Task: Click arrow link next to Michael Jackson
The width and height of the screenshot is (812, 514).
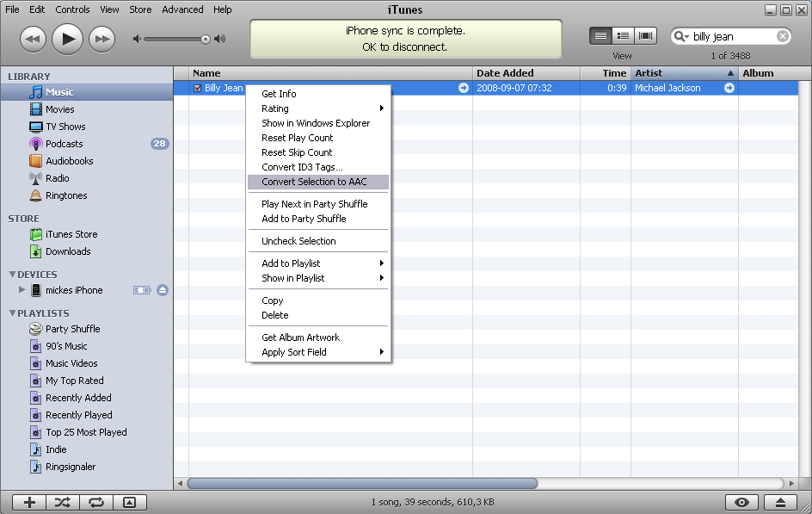Action: 729,88
